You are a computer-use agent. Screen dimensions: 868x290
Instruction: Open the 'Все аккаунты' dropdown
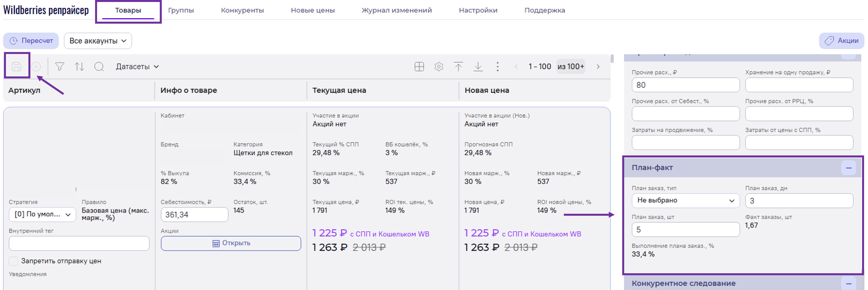pos(98,41)
